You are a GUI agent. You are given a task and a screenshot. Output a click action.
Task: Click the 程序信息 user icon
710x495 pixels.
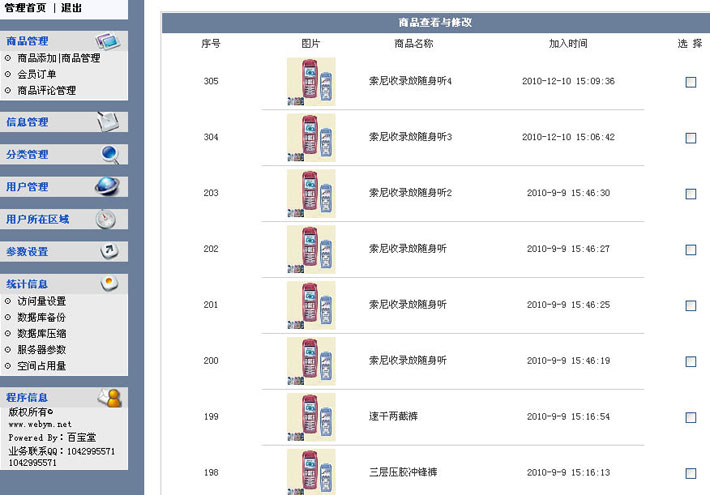tap(110, 398)
